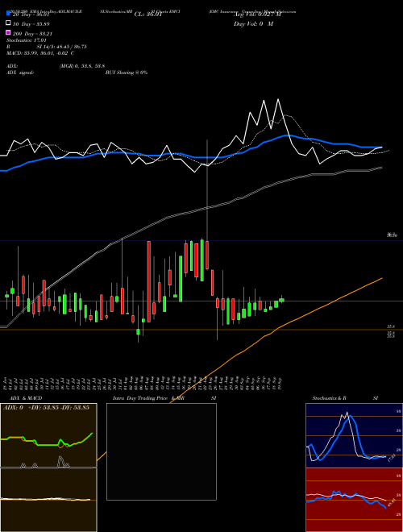Click the 'Stochastics: 17.01' readout
Image resolution: width=403 pixels, height=532 pixels.
27,40
